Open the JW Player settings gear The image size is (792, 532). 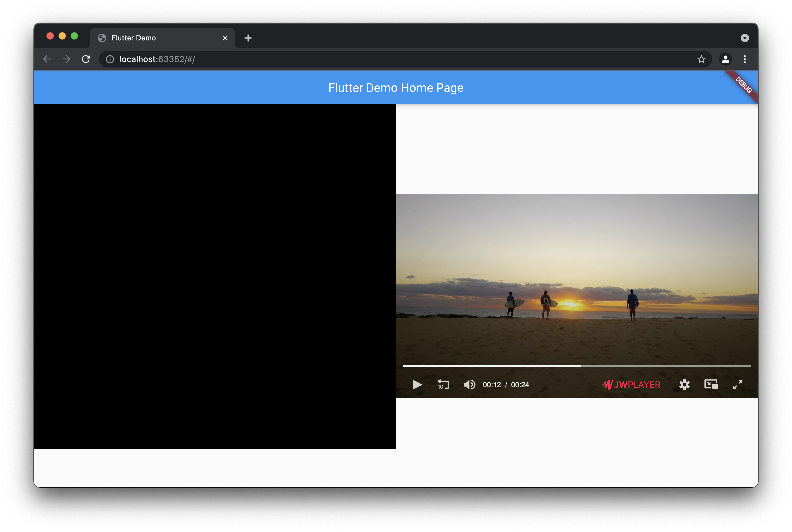(x=684, y=385)
